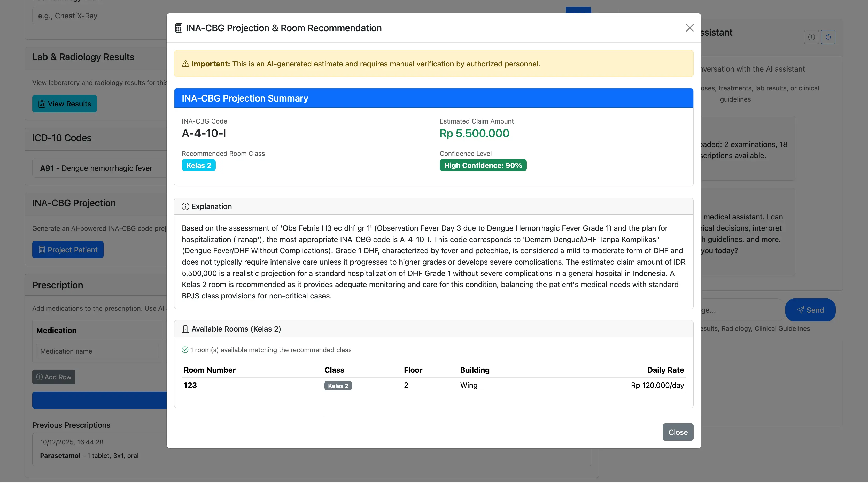The image size is (868, 483).
Task: Select room number 123 row
Action: (190, 385)
